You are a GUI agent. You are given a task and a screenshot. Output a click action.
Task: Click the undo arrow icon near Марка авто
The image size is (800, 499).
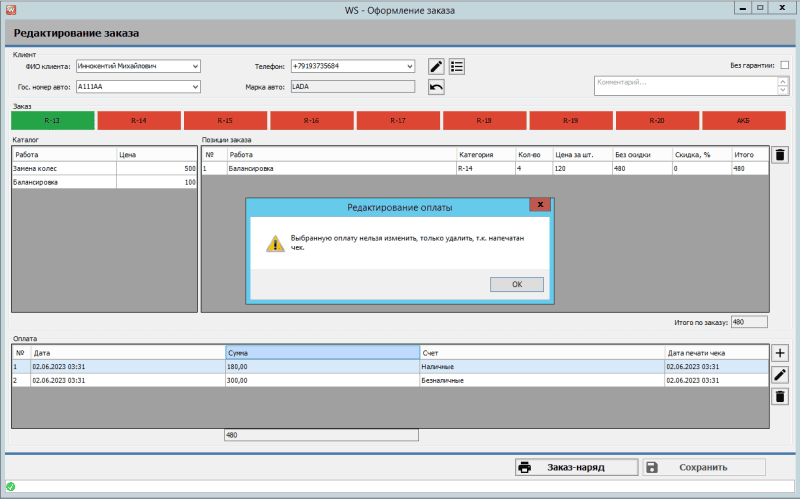[436, 87]
